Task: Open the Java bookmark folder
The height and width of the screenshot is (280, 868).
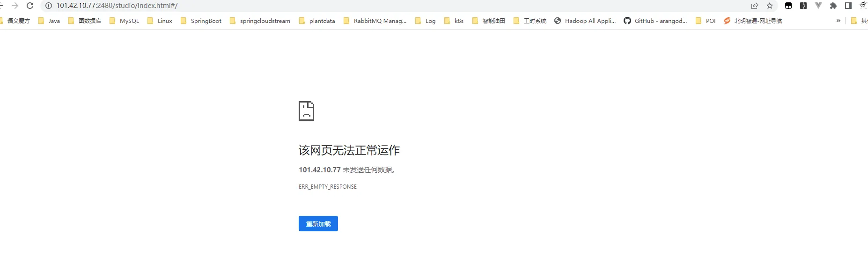Action: (x=49, y=21)
